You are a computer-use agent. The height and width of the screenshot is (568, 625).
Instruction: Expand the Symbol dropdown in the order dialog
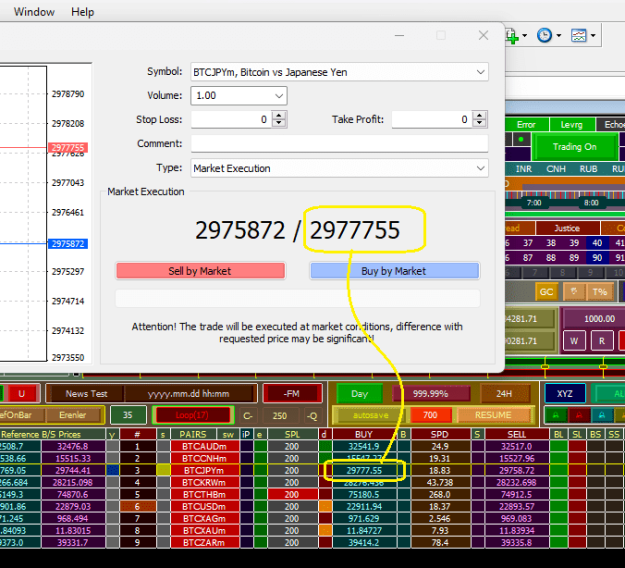[x=480, y=72]
